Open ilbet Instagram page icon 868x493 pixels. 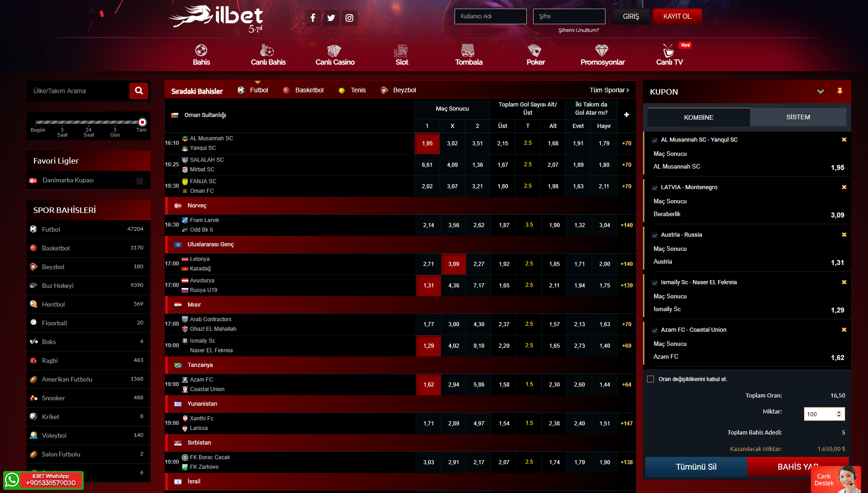349,18
